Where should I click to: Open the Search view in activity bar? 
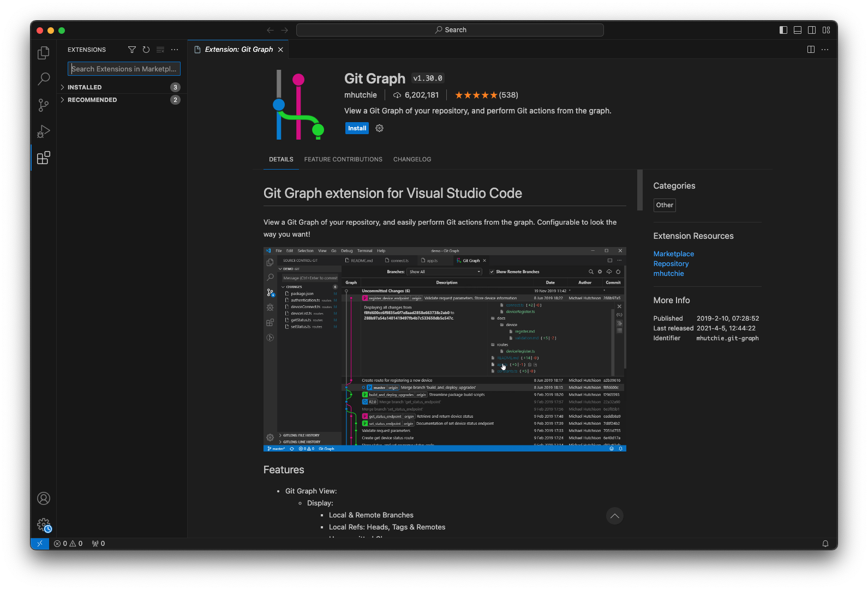pyautogui.click(x=44, y=79)
